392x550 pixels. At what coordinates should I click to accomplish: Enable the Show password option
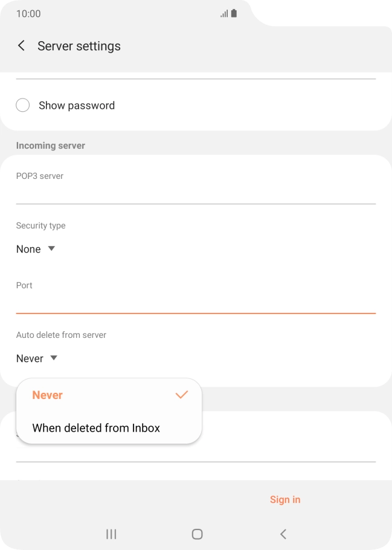[x=22, y=105]
